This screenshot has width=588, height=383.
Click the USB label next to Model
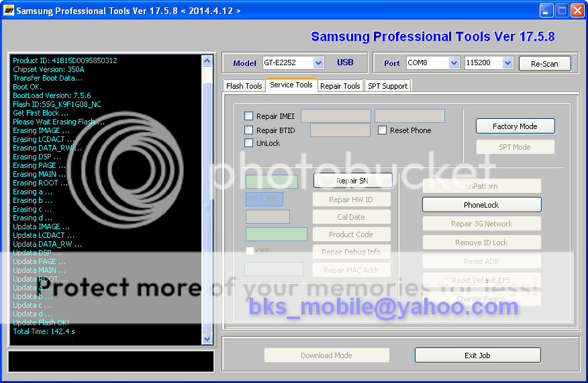(x=345, y=62)
